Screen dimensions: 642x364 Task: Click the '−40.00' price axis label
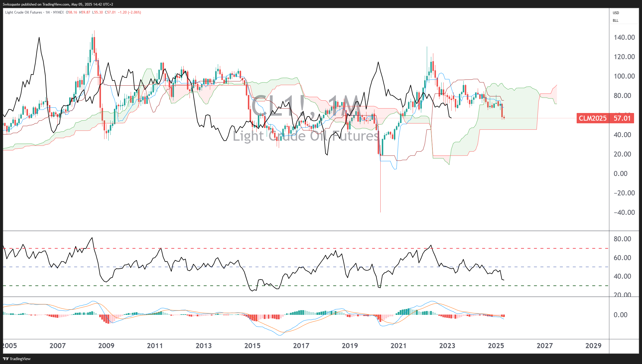pos(624,212)
